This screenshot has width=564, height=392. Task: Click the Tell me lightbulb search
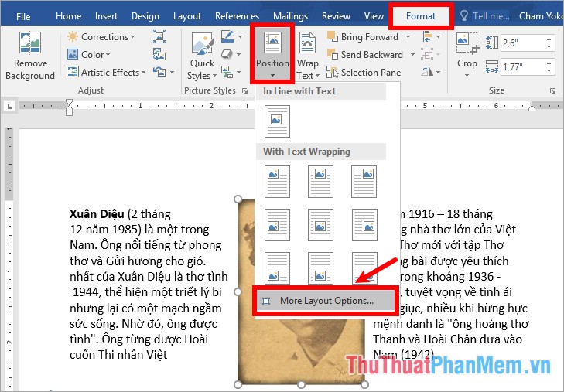[x=484, y=15]
